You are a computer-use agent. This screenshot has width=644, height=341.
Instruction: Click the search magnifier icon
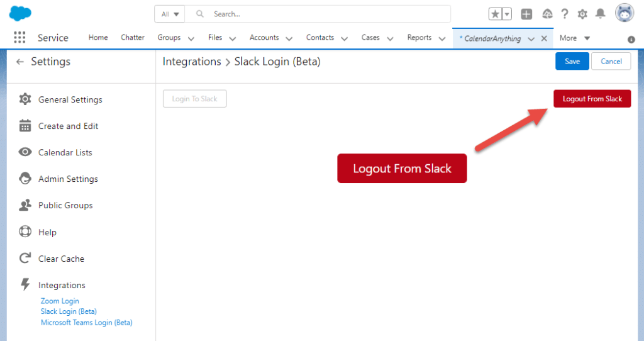[x=199, y=14]
